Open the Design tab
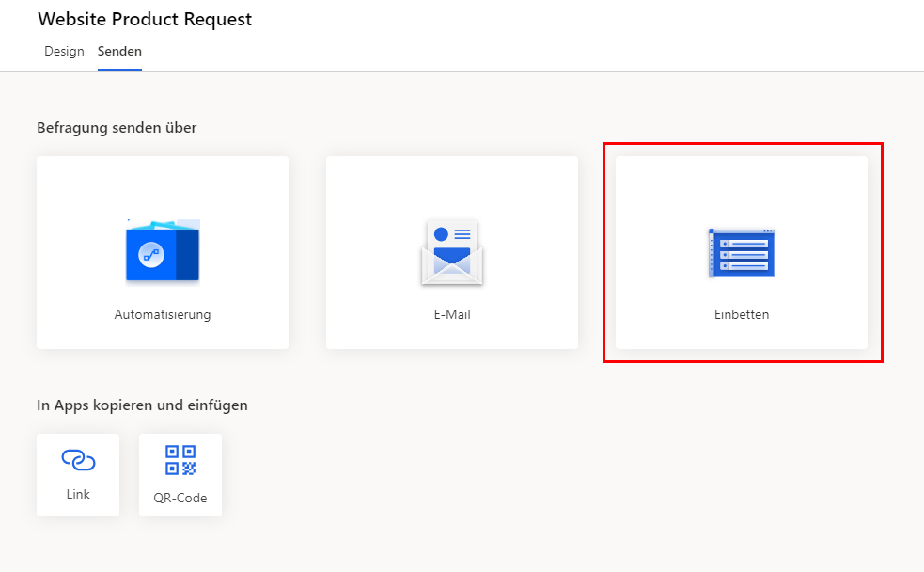The height and width of the screenshot is (572, 924). (x=64, y=52)
